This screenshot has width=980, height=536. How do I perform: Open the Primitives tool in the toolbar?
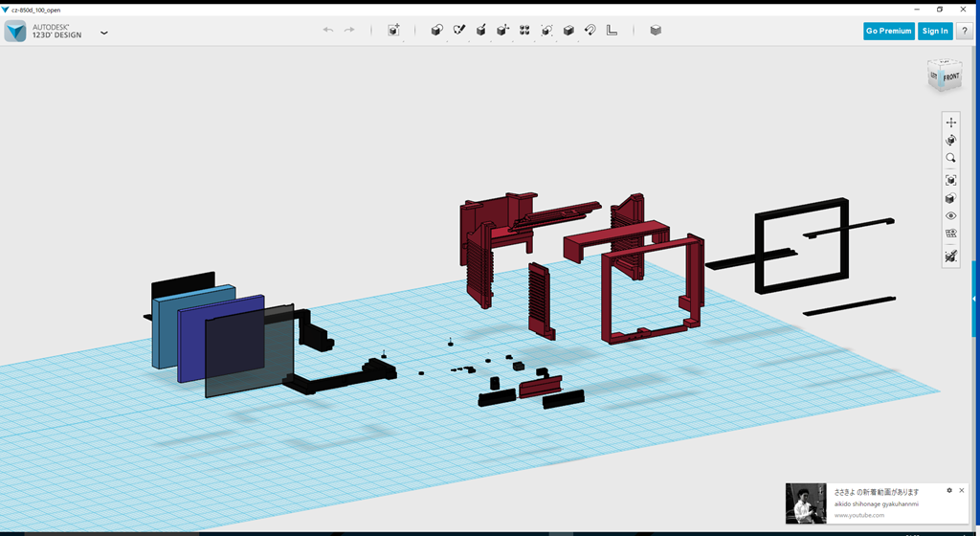point(436,31)
